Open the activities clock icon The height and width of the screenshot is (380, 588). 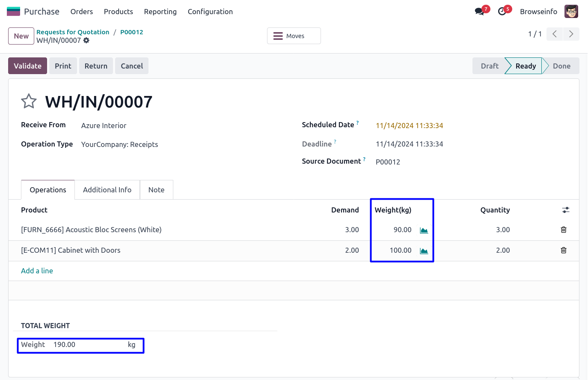coord(502,12)
